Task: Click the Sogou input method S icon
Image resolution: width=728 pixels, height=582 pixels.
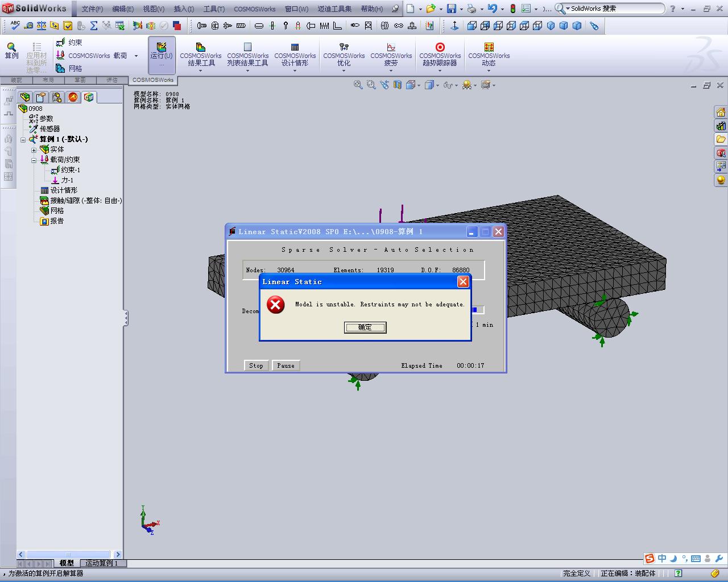Action: pyautogui.click(x=650, y=559)
